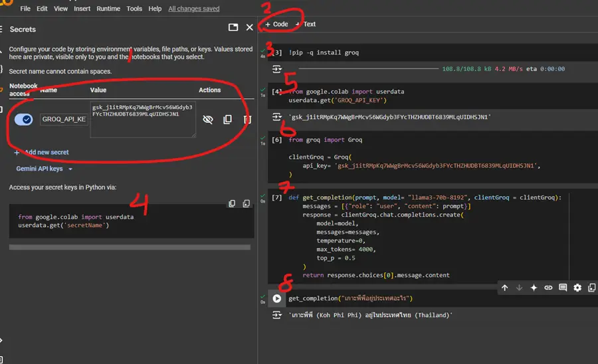Image resolution: width=598 pixels, height=364 pixels.
Task: Click Add new secret
Action: click(x=41, y=152)
